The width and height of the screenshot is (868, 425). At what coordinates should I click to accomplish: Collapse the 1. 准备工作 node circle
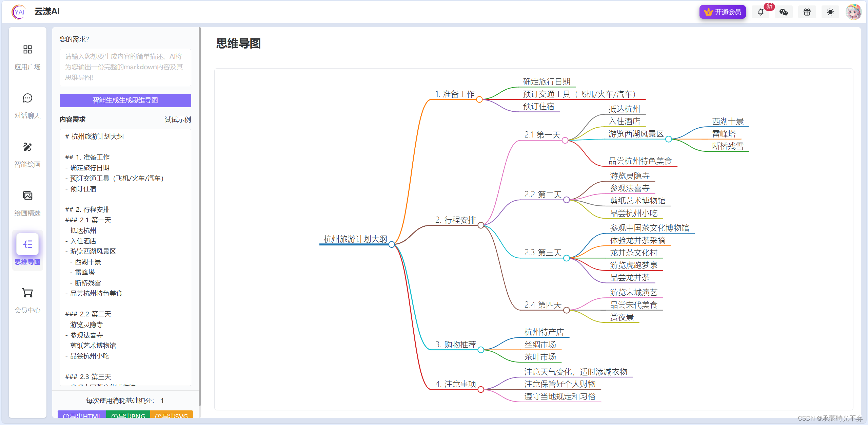(479, 99)
